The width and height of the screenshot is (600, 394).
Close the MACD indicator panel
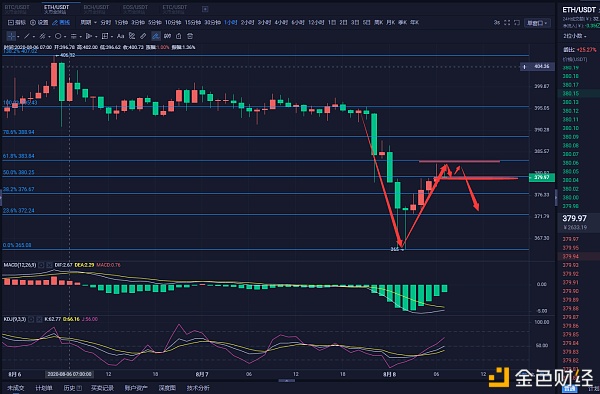click(x=49, y=265)
